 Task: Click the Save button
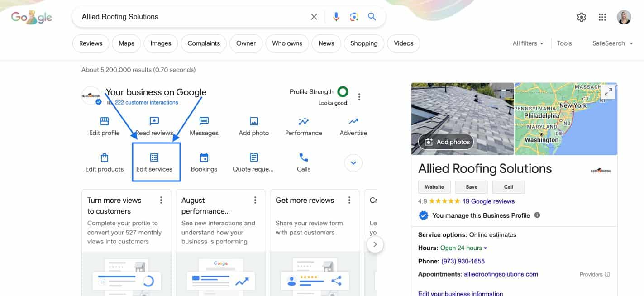coord(472,187)
